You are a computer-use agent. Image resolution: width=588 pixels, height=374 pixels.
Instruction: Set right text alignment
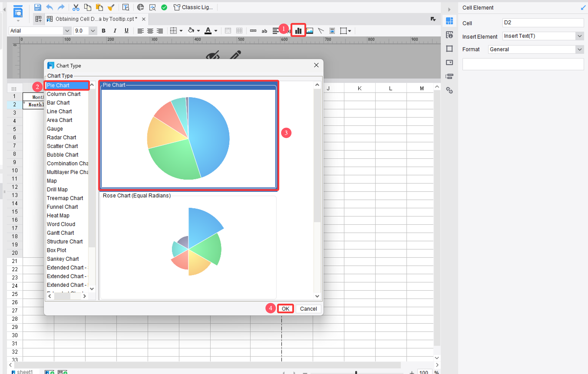tap(160, 31)
